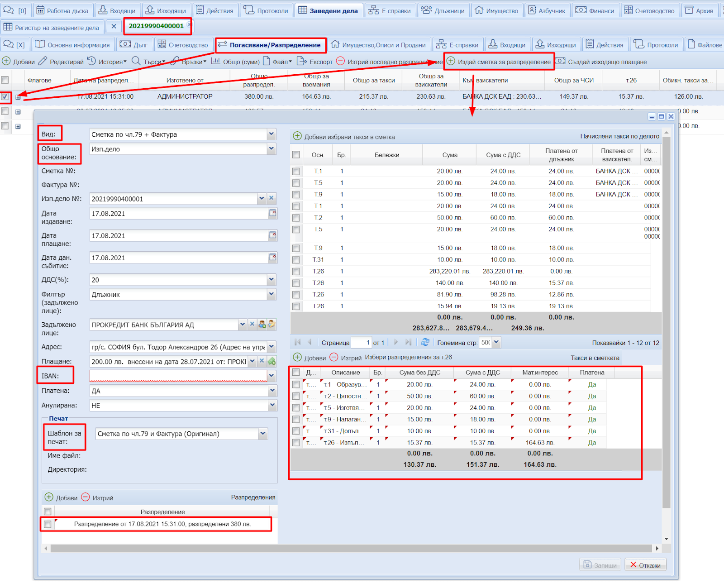Open the Файл document icon menu
Viewport: 724px width, 588px height.
point(267,61)
